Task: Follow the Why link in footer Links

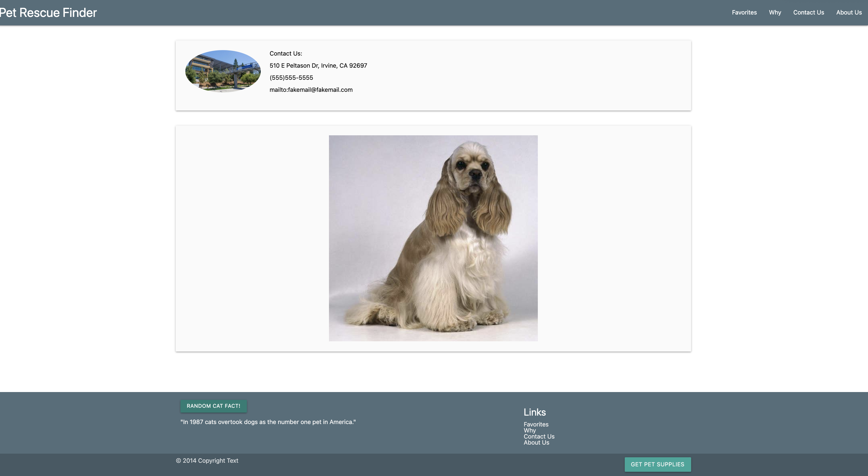Action: (529, 430)
